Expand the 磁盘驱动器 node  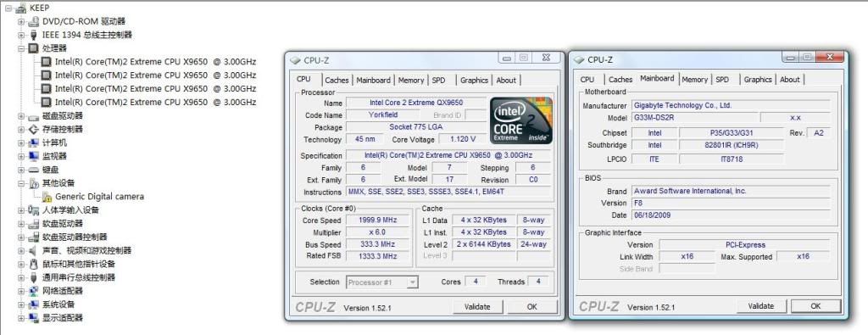(x=21, y=116)
